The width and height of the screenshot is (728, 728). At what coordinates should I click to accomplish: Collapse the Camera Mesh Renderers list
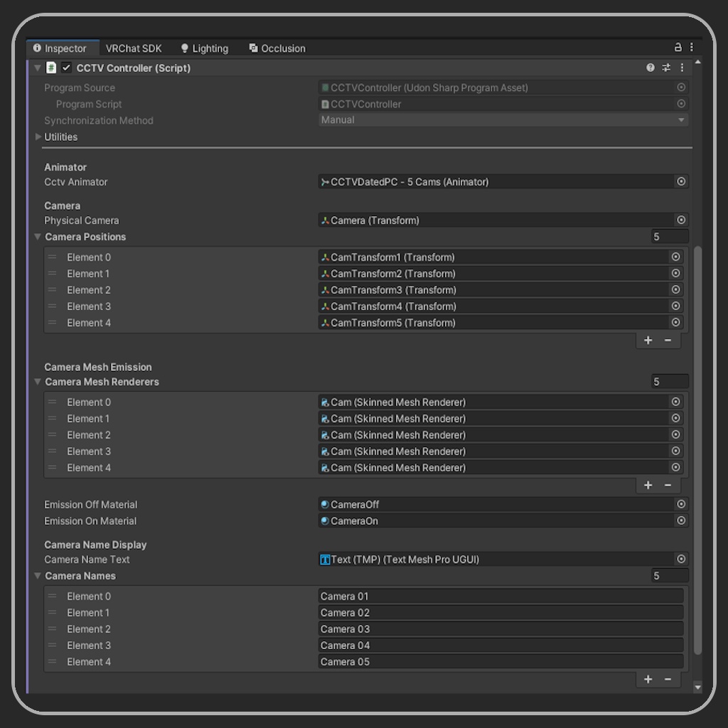click(x=38, y=382)
